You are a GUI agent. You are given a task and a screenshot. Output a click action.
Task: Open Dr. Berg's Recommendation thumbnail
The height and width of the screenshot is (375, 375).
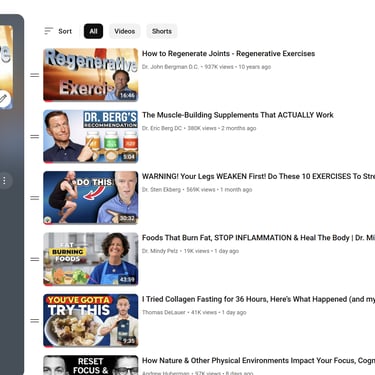click(91, 136)
